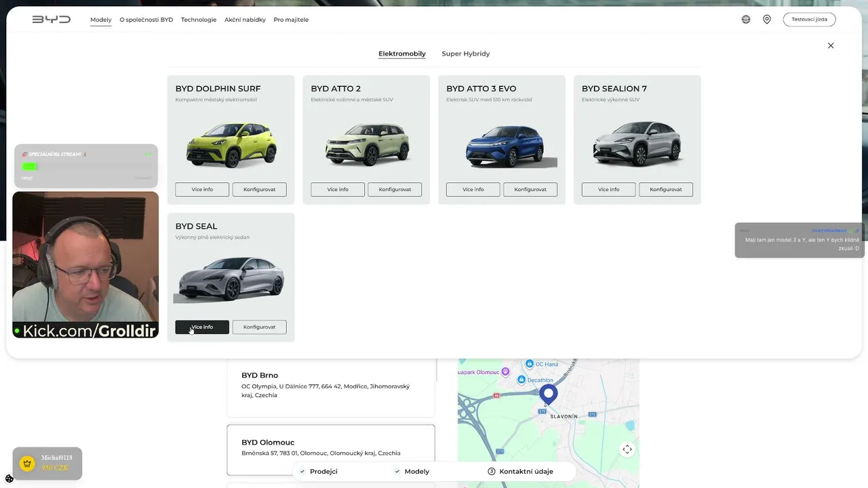This screenshot has height=488, width=868.
Task: Open the Pro majitele menu
Action: point(291,20)
